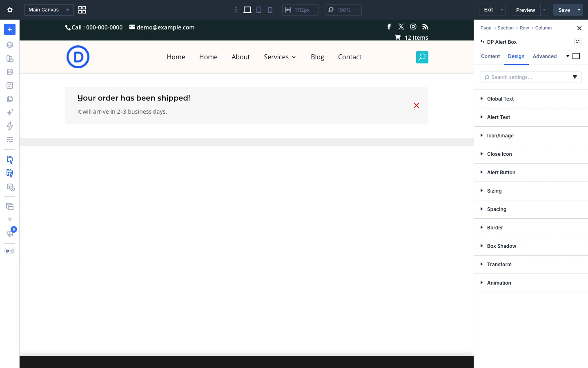Open the help question mark icon
Screen dimensions: 588x368
10,220
